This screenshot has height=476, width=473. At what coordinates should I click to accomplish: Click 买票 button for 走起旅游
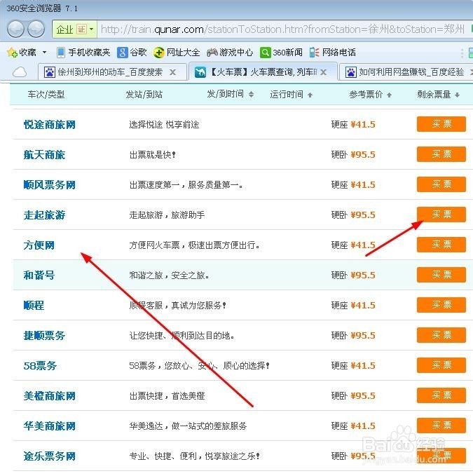pyautogui.click(x=441, y=215)
